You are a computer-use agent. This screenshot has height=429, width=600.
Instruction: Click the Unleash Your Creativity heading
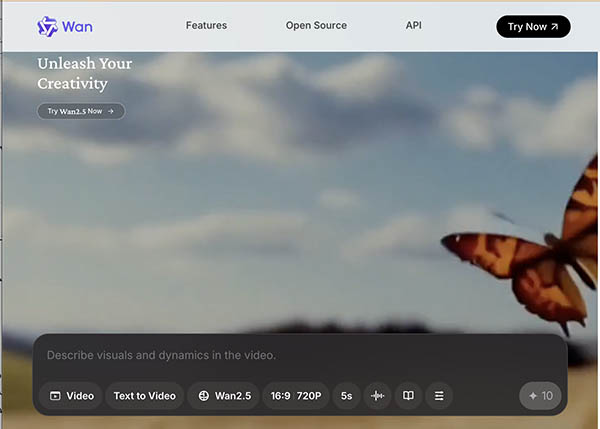click(84, 74)
